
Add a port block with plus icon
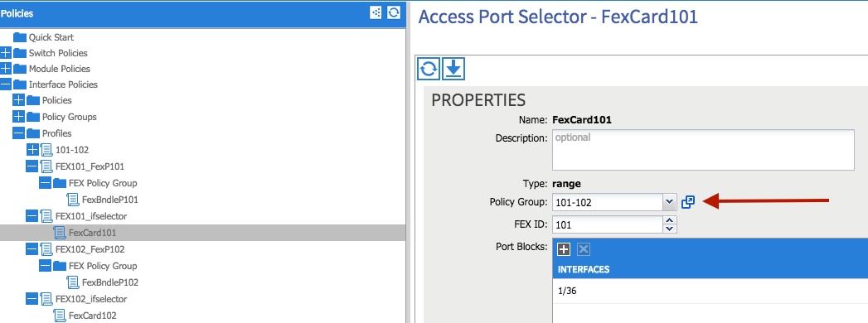tap(564, 249)
